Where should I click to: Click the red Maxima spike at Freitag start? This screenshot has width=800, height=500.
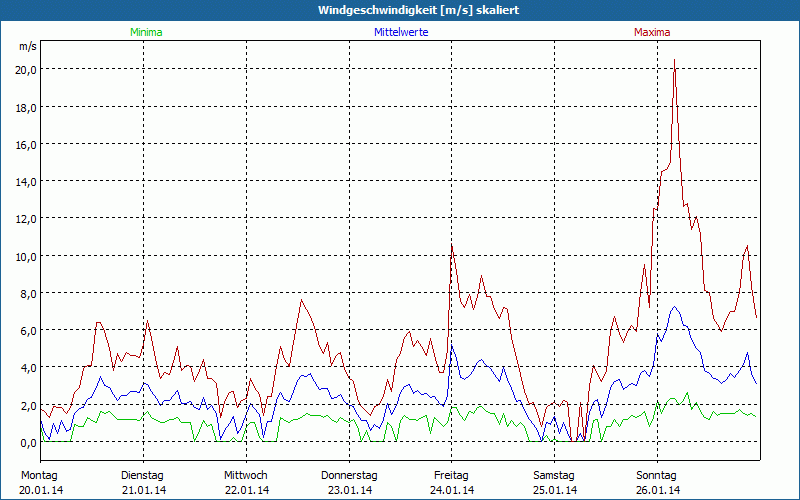pos(452,245)
